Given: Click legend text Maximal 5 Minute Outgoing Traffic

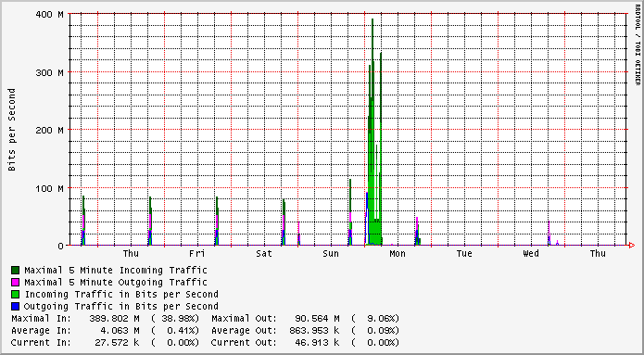Looking at the screenshot, I should [116, 283].
